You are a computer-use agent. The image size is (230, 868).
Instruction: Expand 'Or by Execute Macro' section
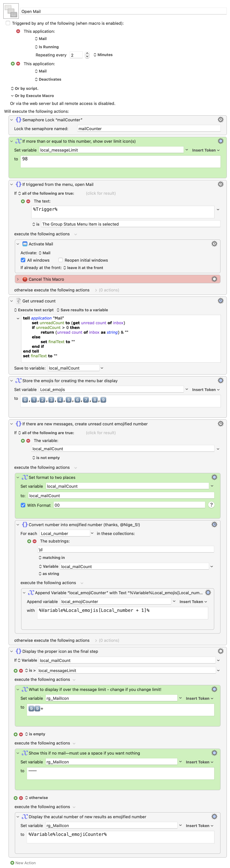point(12,96)
